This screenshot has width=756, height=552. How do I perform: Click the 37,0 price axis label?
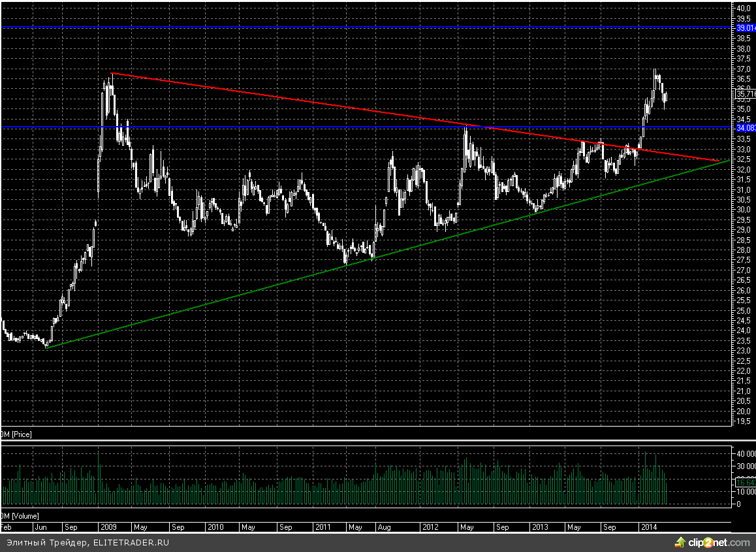744,69
